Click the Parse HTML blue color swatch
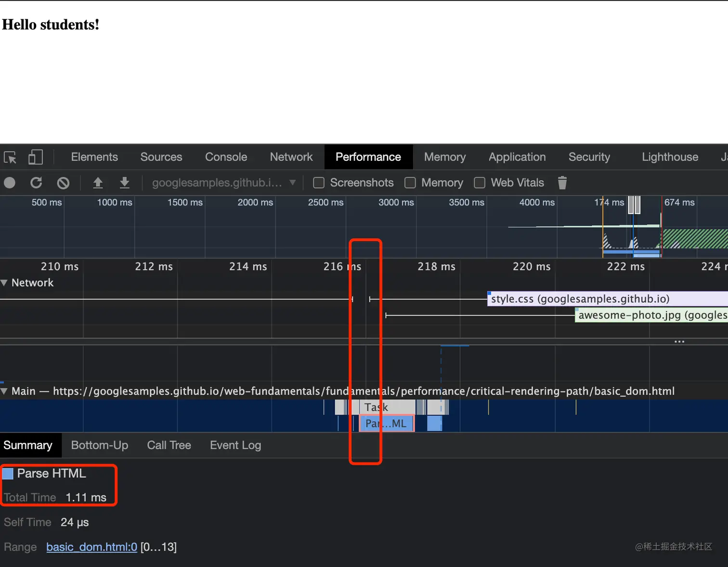Screen dimensions: 728x567 coord(8,474)
